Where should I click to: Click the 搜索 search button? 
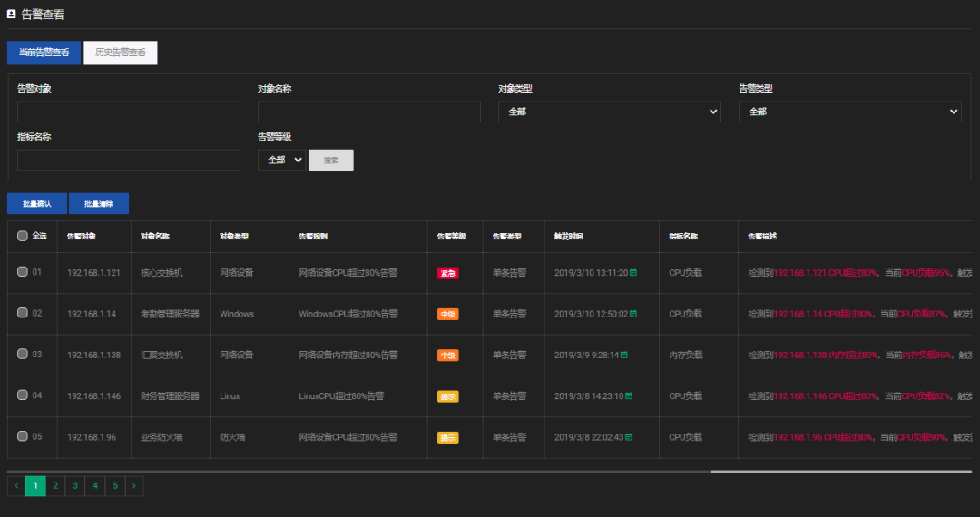pos(330,160)
